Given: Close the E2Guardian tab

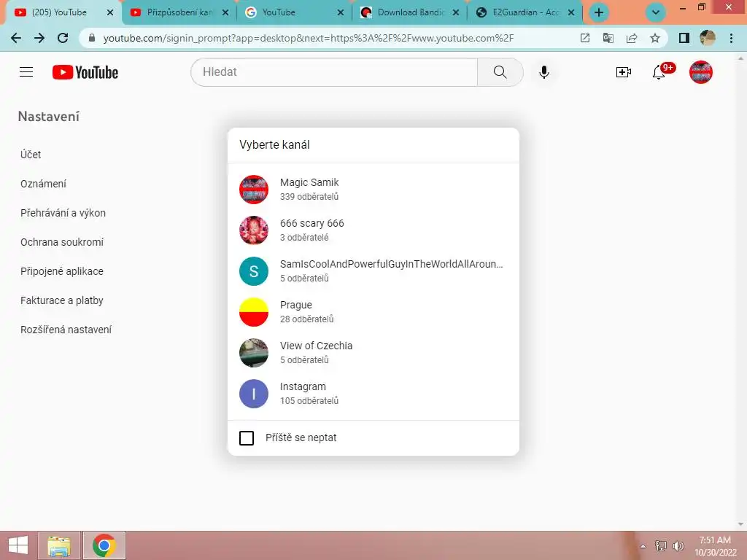Looking at the screenshot, I should 571,12.
